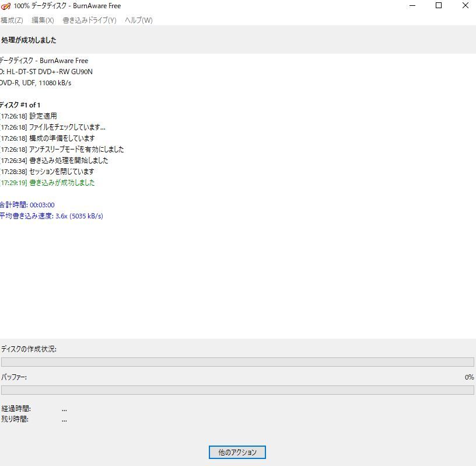The image size is (476, 466).
Task: Maximize the BurnAware window
Action: (439, 5)
